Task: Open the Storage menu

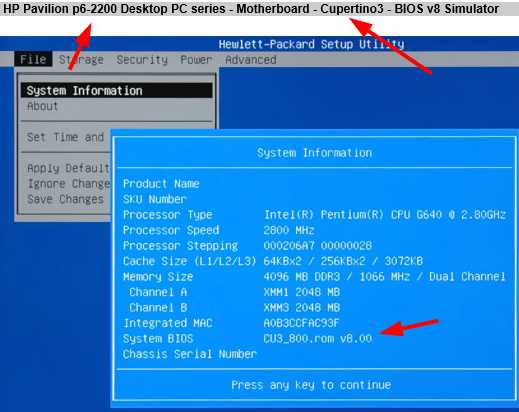Action: [x=81, y=60]
